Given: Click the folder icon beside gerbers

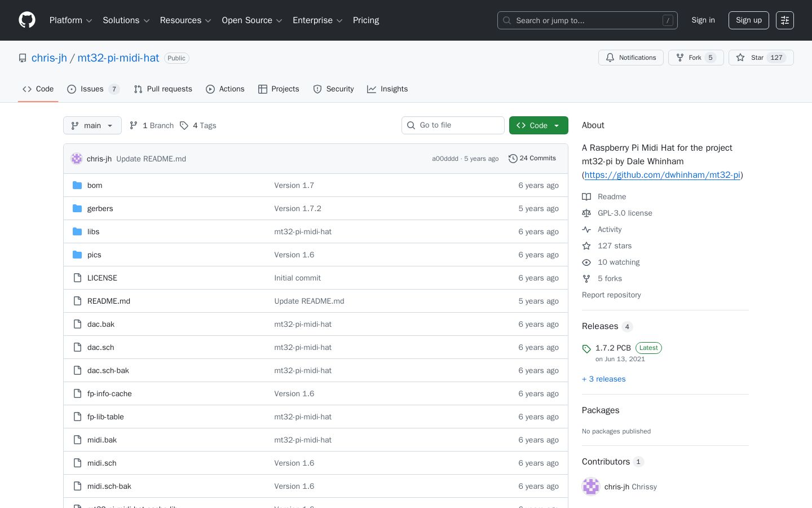Looking at the screenshot, I should pyautogui.click(x=77, y=208).
